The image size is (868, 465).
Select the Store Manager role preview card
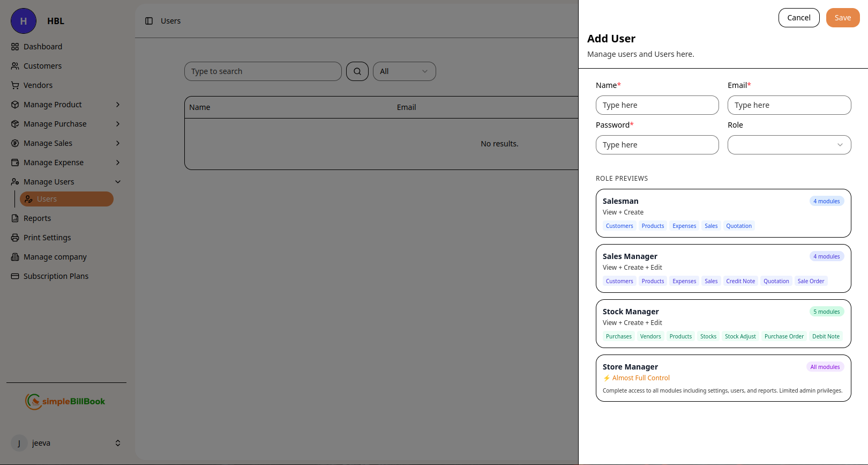(x=723, y=378)
